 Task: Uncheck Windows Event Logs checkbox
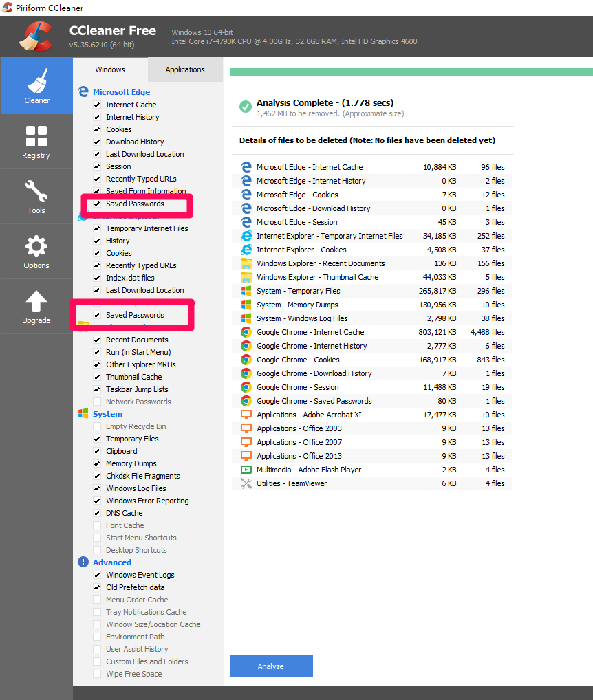click(97, 575)
